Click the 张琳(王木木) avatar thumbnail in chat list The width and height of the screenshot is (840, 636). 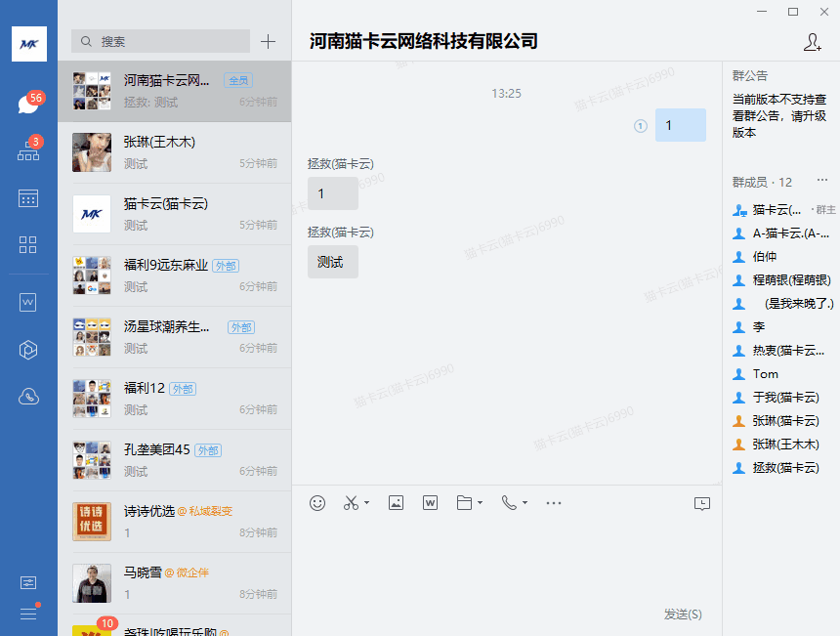pyautogui.click(x=92, y=152)
